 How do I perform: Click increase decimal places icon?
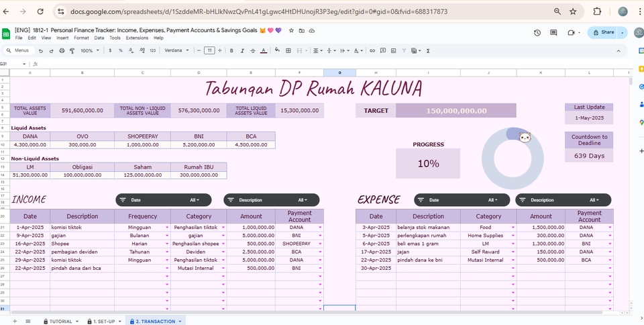click(142, 50)
